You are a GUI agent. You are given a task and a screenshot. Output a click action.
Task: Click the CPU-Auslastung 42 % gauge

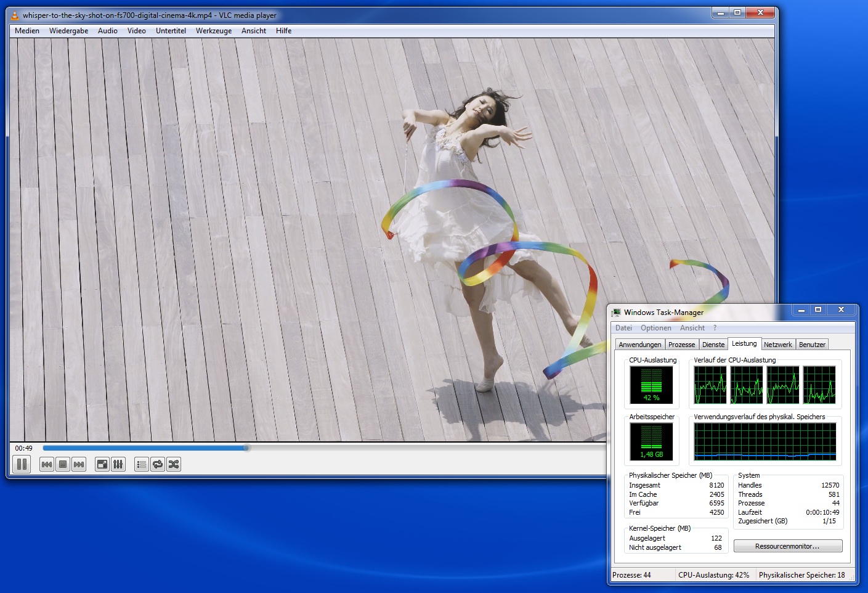tap(651, 385)
